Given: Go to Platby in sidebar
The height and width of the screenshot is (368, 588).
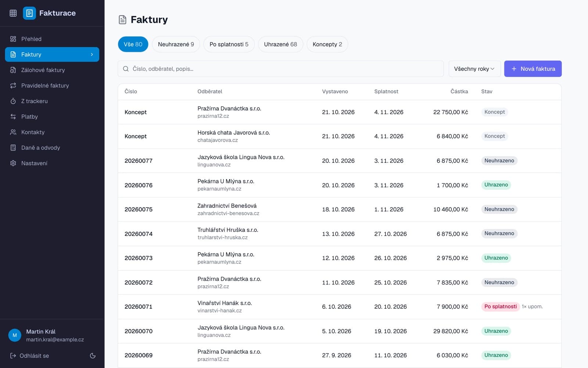Looking at the screenshot, I should pos(52,117).
